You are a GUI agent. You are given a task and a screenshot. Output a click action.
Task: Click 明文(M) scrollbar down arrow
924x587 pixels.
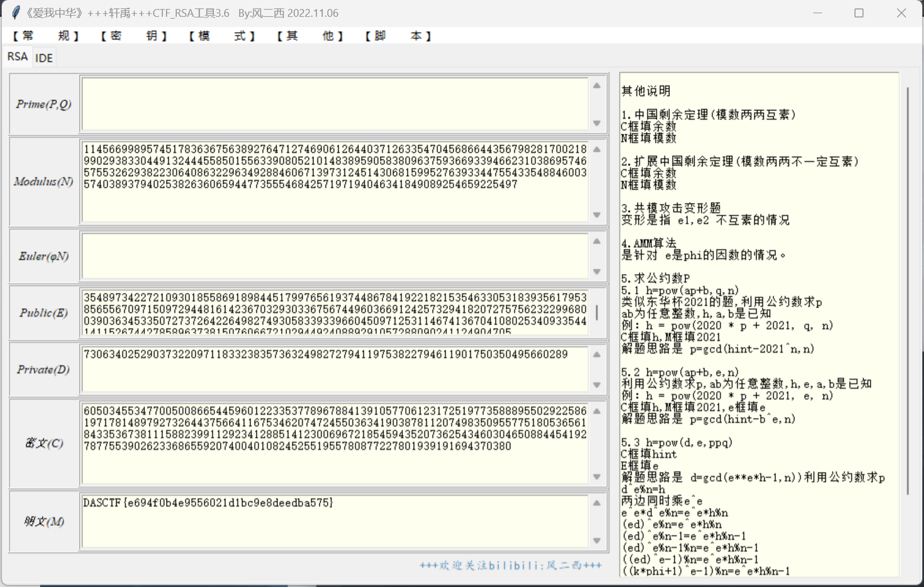(597, 540)
